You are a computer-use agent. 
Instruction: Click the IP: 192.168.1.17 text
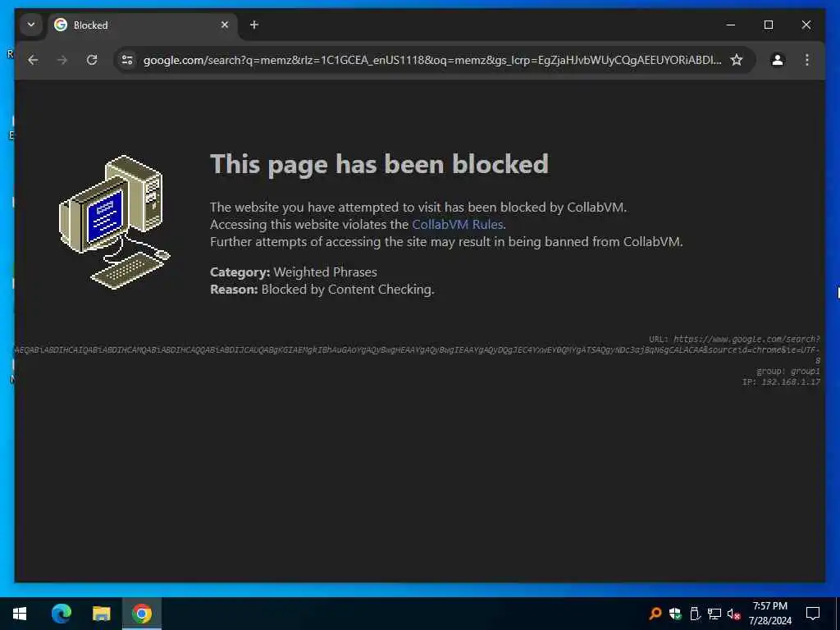tap(781, 382)
